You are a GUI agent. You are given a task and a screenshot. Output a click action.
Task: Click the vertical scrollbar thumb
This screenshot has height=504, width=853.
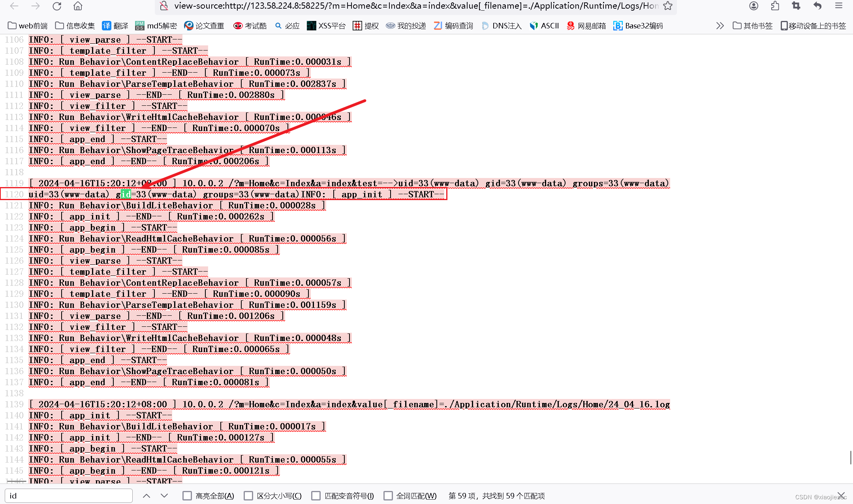click(850, 458)
